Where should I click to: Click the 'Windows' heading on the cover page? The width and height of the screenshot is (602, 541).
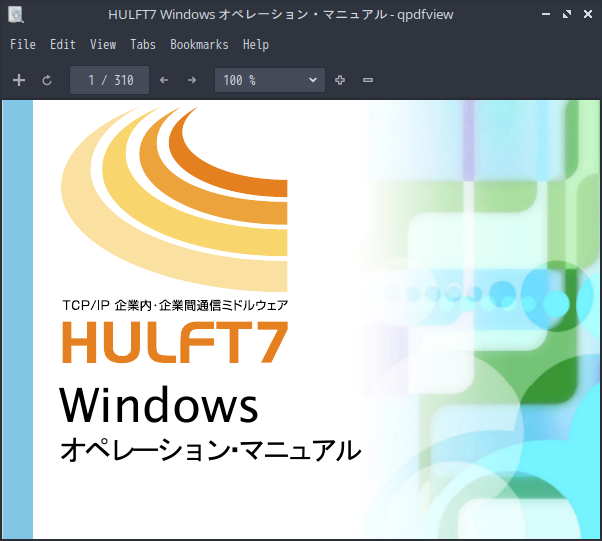point(159,405)
